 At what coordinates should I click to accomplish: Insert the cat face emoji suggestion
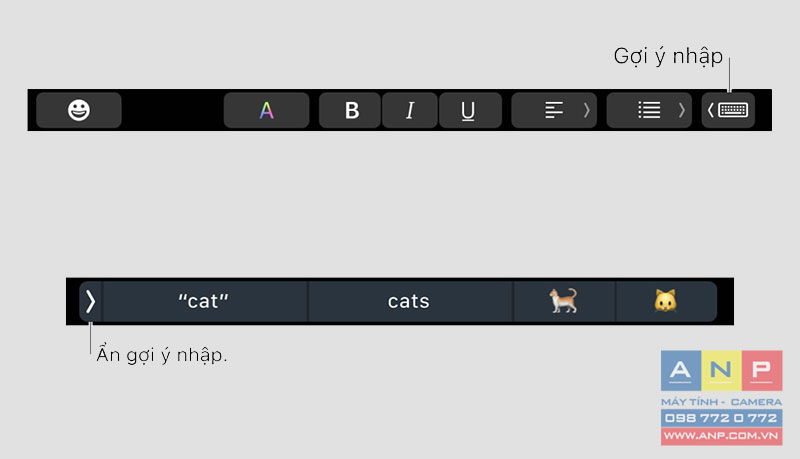(666, 301)
